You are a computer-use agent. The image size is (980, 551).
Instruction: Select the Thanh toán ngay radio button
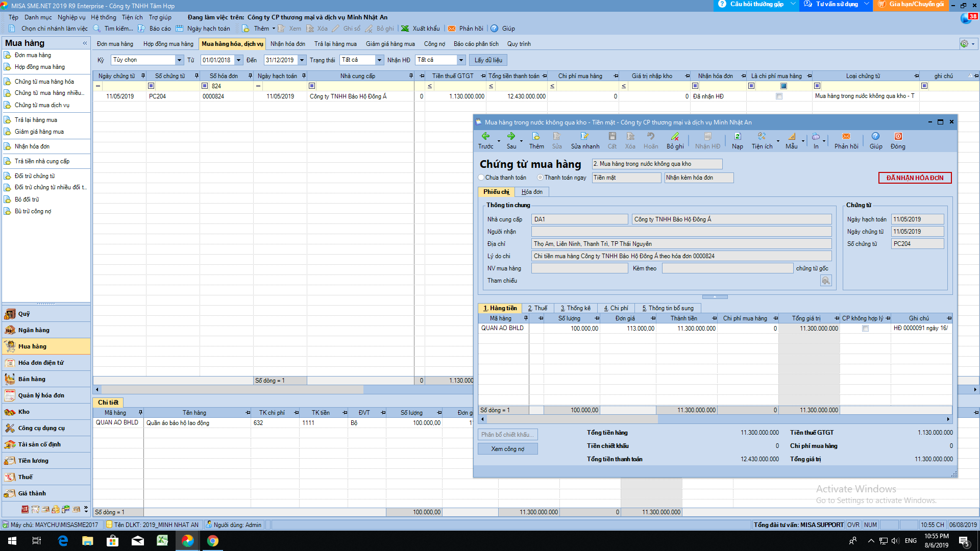[540, 178]
